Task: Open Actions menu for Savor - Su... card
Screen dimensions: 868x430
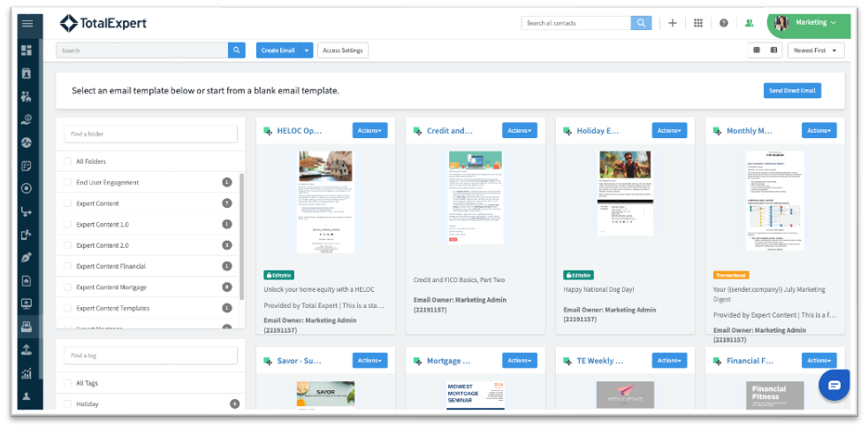Action: (369, 361)
